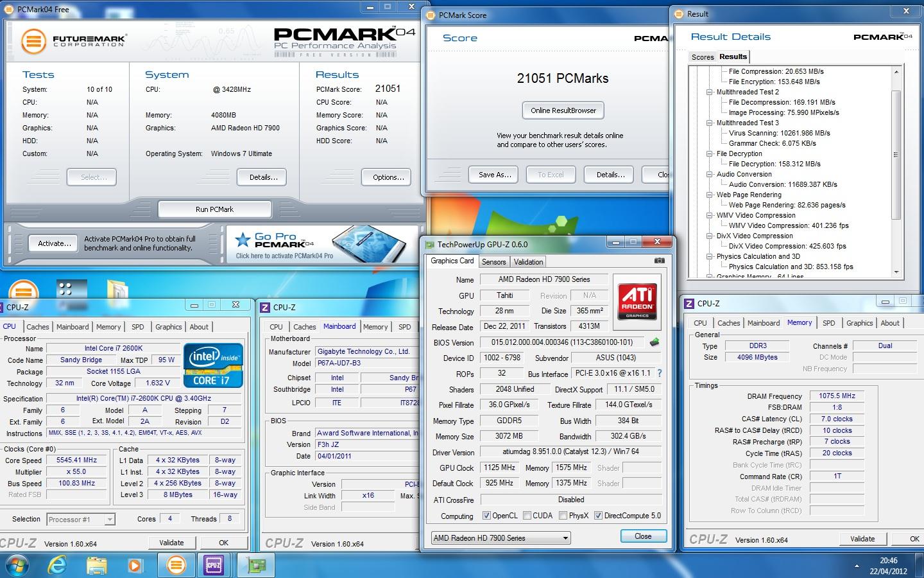Close GPU-Z using the Close button
924x578 pixels.
tap(643, 536)
